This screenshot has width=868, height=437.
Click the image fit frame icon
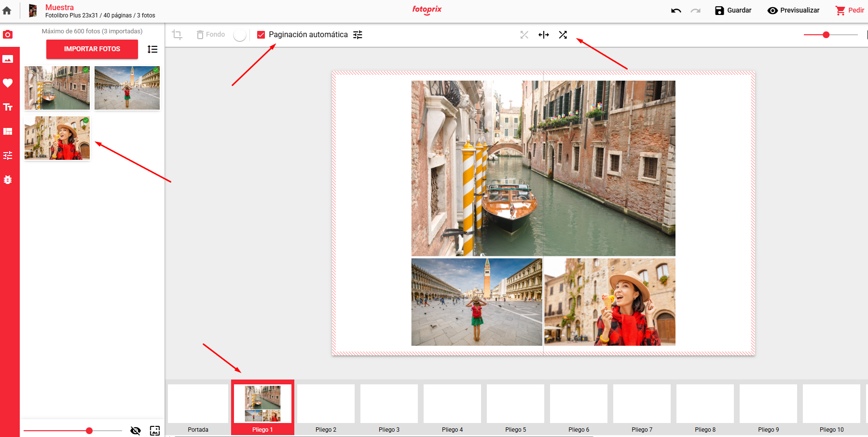(x=155, y=431)
